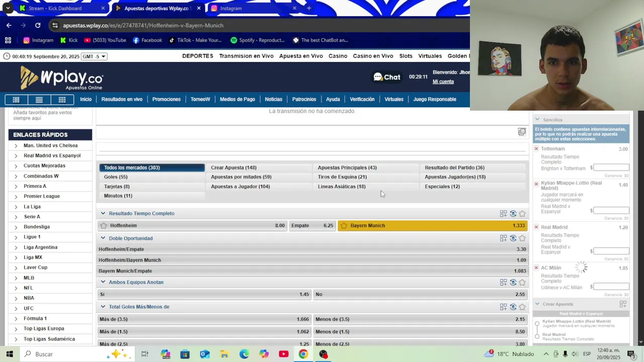Screen dimensions: 644x362
Task: Bet on Hoffenheim/Empate at 3.30
Action: 312,249
